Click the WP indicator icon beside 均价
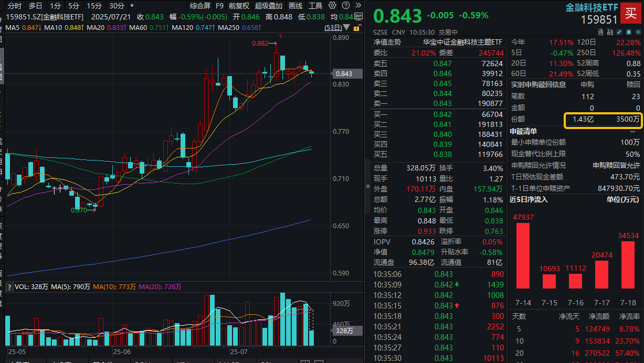This screenshot has height=363, width=644. [x=358, y=16]
